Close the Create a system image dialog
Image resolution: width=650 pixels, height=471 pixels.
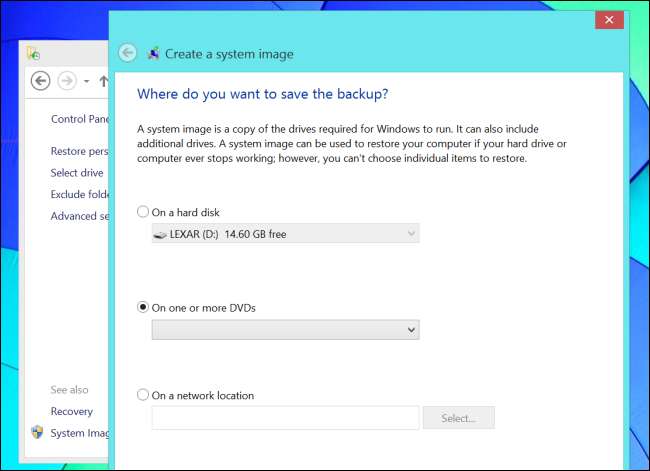[x=609, y=20]
